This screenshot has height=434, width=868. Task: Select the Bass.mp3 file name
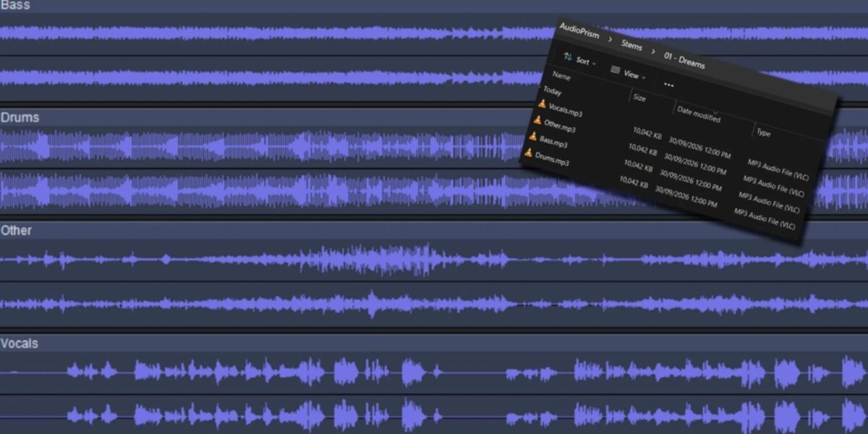pos(555,140)
